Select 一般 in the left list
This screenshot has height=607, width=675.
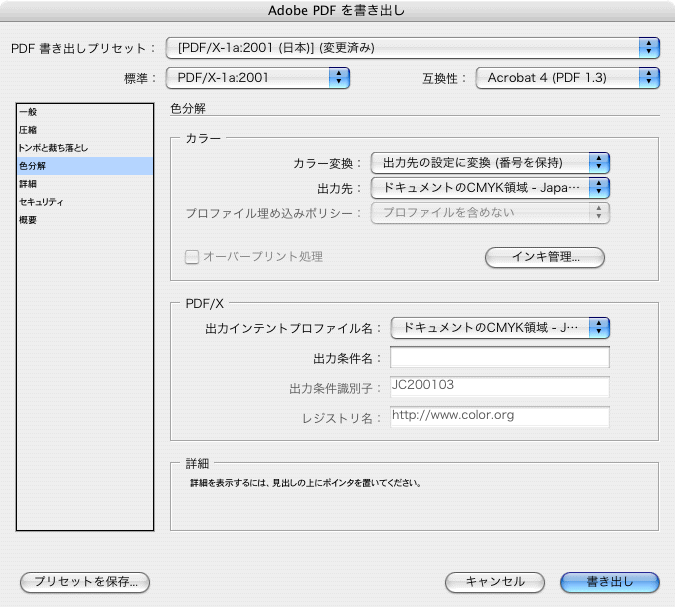(x=85, y=112)
